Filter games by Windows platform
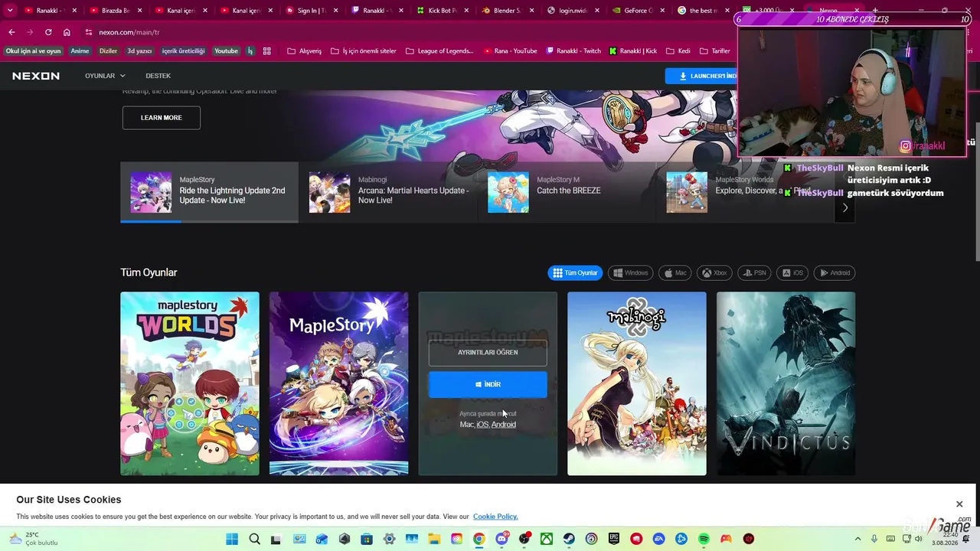This screenshot has width=980, height=551. (x=631, y=272)
